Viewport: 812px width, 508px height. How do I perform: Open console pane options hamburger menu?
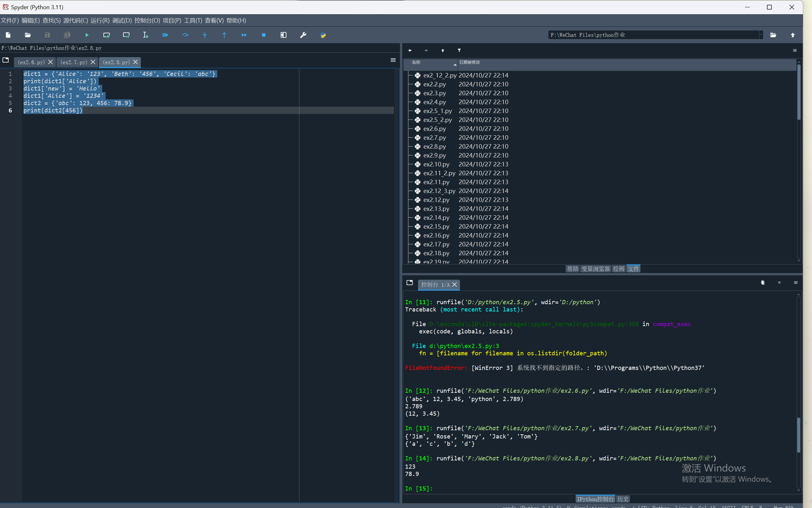pyautogui.click(x=796, y=283)
